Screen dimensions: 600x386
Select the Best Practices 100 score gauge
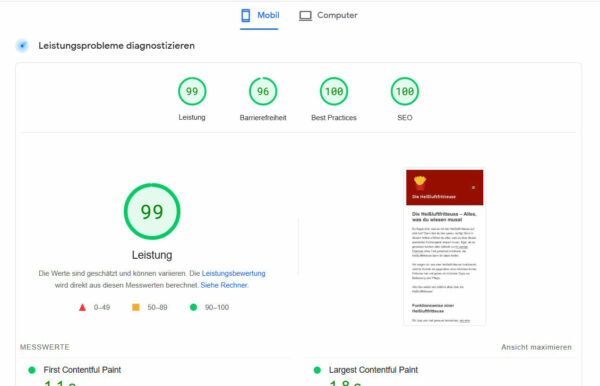[x=334, y=91]
